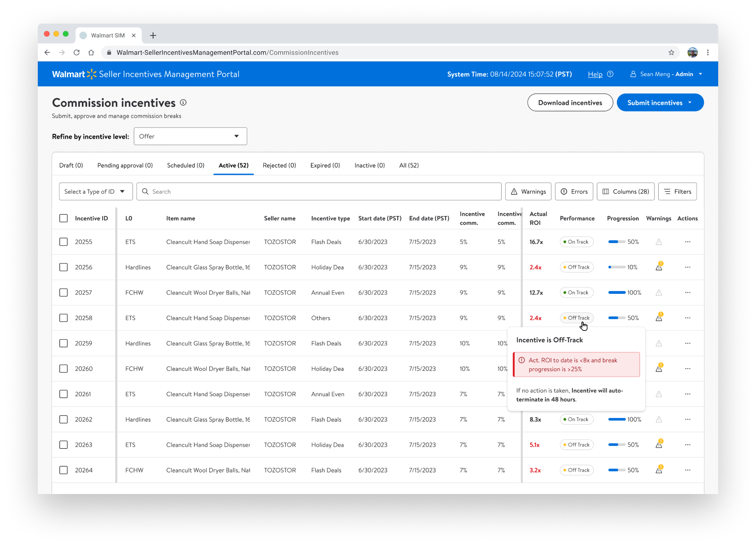The height and width of the screenshot is (546, 756).
Task: Check the box for incentive 20256
Action: [63, 267]
